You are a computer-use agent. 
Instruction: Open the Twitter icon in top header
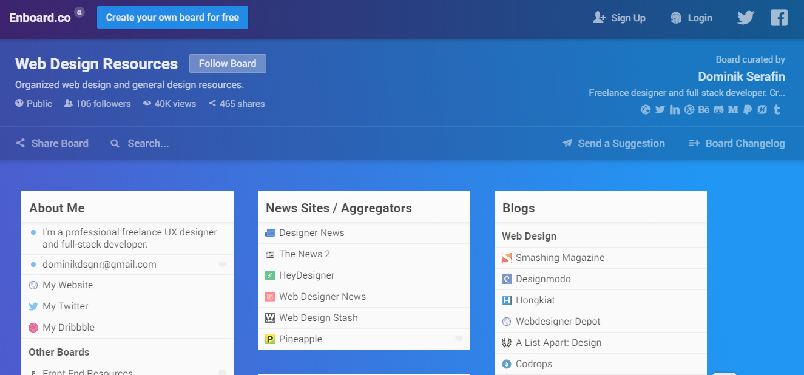tap(745, 18)
